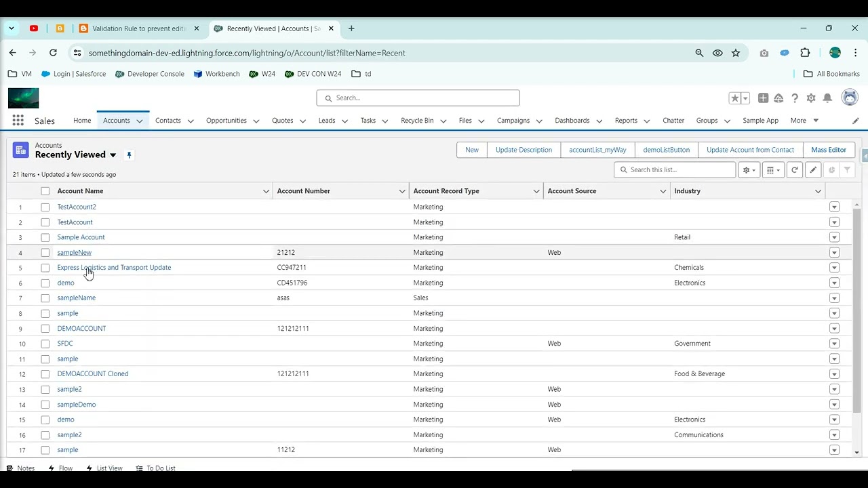Viewport: 868px width, 488px height.
Task: Open the Dashboards tab
Action: (x=572, y=121)
